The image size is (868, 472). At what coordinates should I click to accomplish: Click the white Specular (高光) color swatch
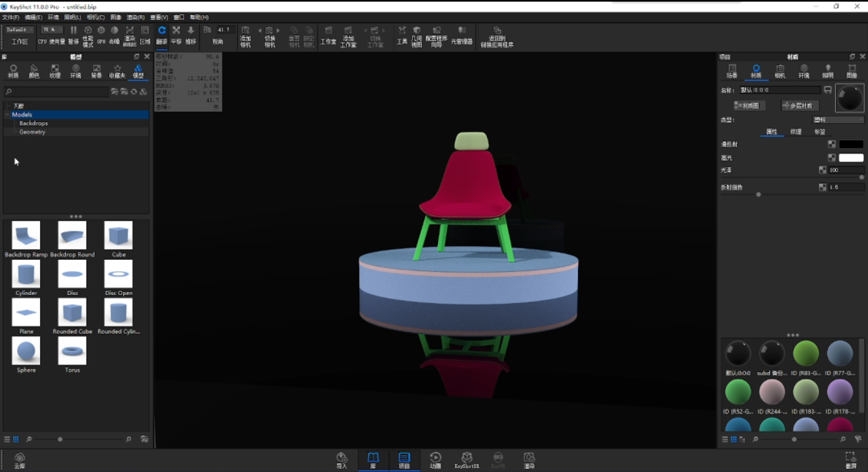[x=851, y=158]
